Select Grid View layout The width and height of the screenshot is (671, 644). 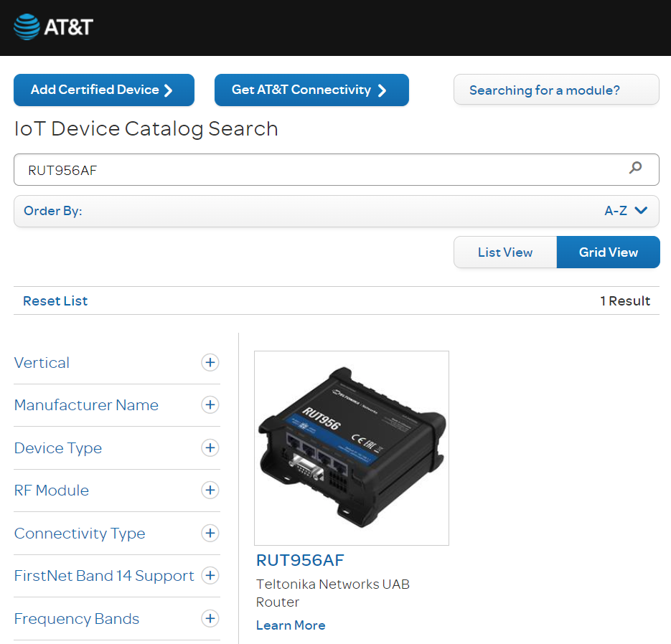click(608, 252)
